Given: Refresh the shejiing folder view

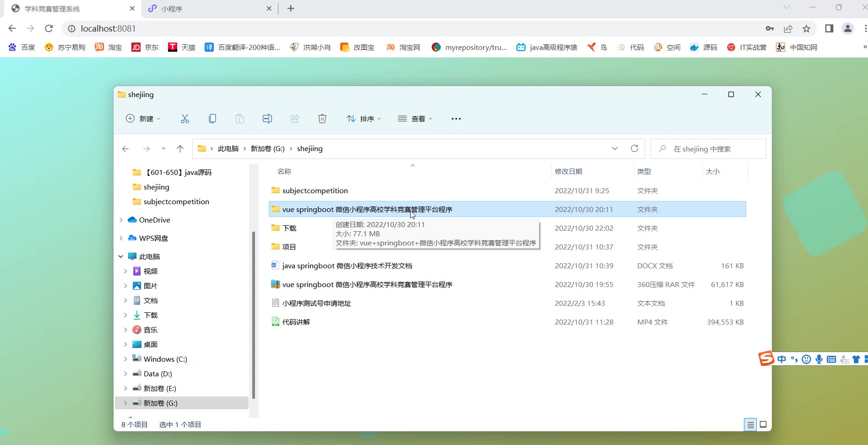Looking at the screenshot, I should pyautogui.click(x=635, y=148).
